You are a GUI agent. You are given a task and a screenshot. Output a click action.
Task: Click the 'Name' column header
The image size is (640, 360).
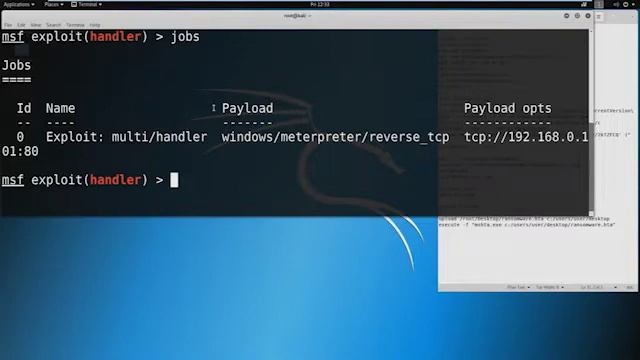click(60, 108)
